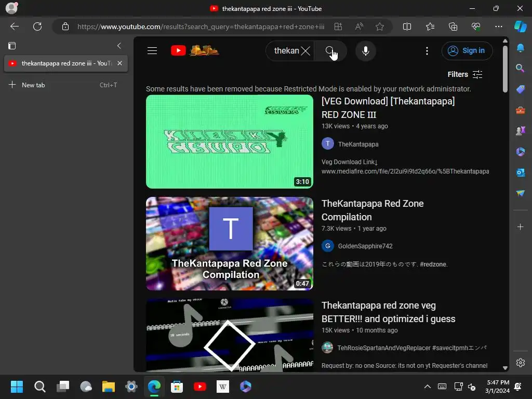The width and height of the screenshot is (532, 399).
Task: Open YouTube app from taskbar
Action: pos(200,387)
